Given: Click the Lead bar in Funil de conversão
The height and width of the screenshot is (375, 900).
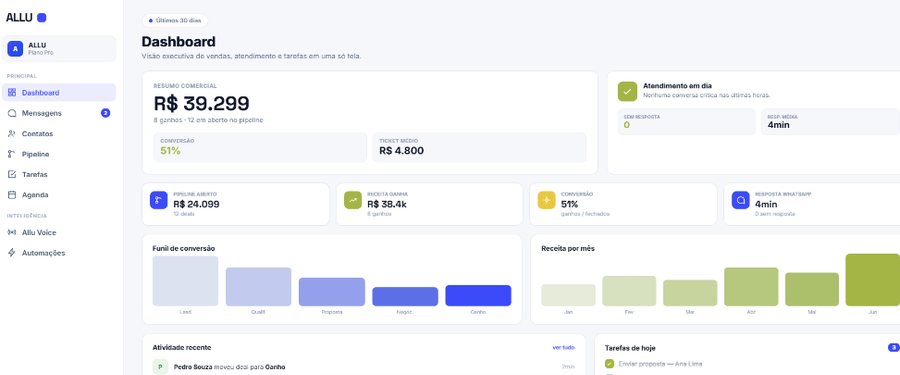Looking at the screenshot, I should pyautogui.click(x=185, y=281).
